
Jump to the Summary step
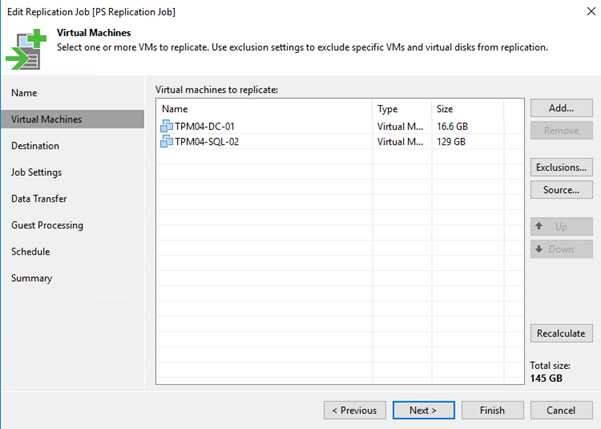click(31, 278)
